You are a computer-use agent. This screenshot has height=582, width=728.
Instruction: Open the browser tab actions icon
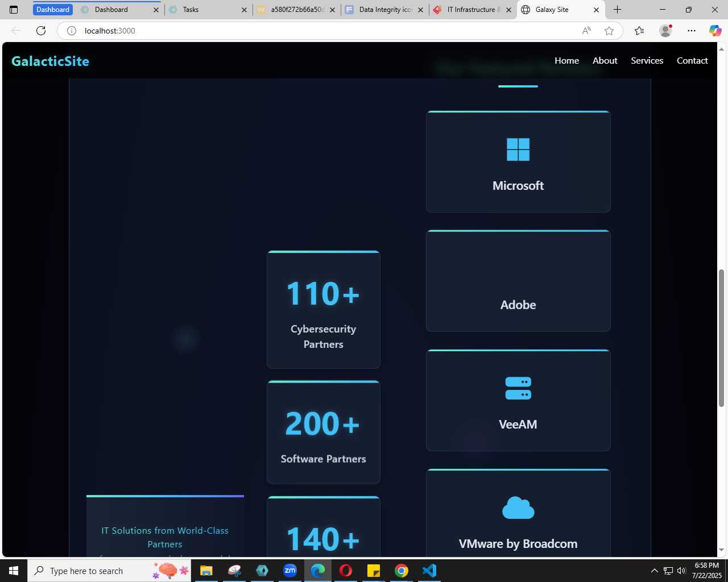(x=14, y=10)
